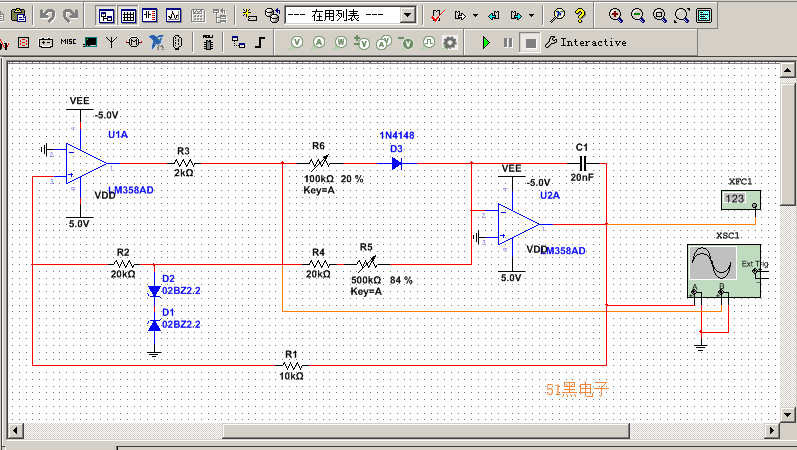Open the Interactive analysis settings button
This screenshot has width=797, height=450.
tap(586, 43)
